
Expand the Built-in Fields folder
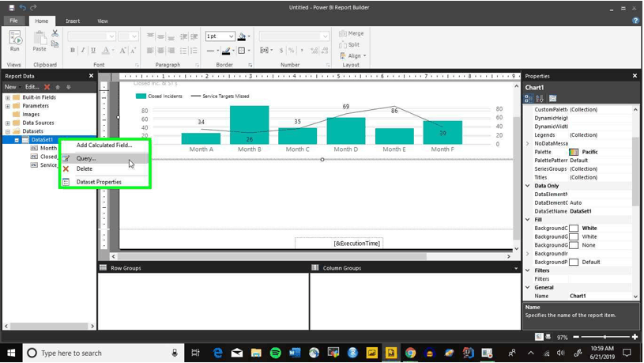pyautogui.click(x=7, y=98)
